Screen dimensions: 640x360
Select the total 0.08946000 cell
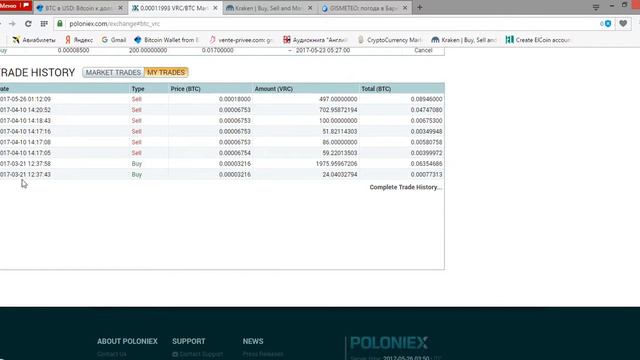pos(426,99)
